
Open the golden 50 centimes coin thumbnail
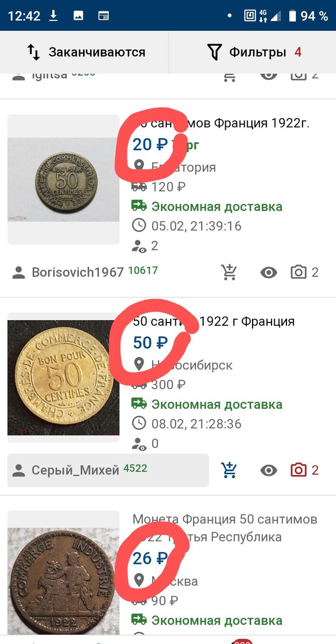63,377
